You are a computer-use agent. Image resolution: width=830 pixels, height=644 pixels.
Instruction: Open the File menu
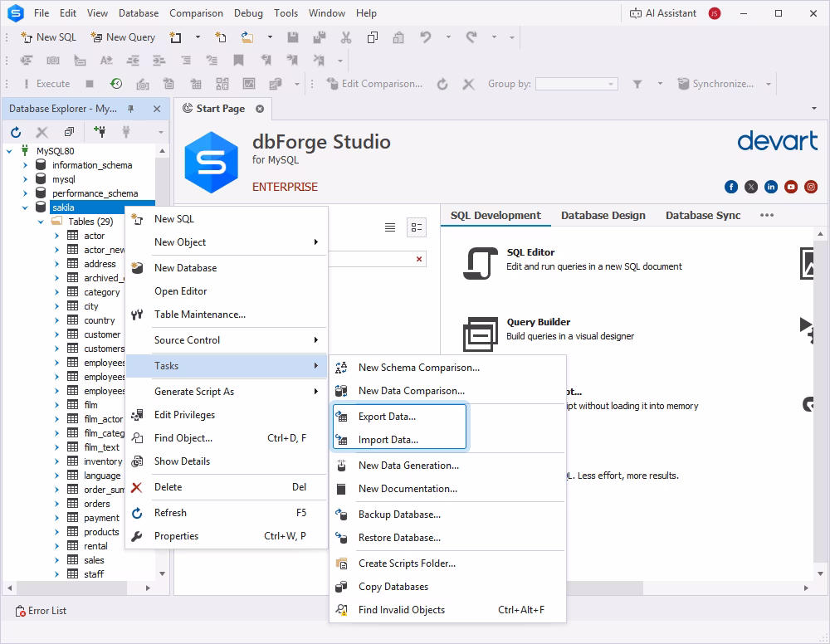click(41, 13)
